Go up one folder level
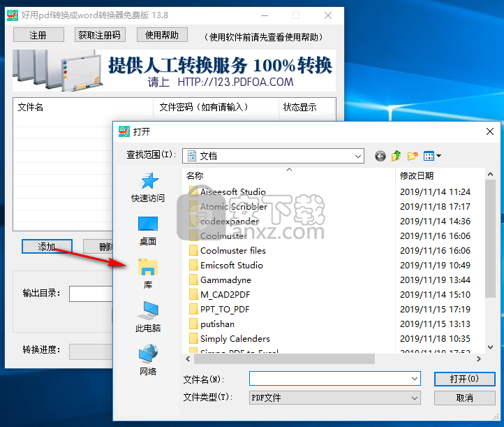The height and width of the screenshot is (427, 504). (396, 156)
